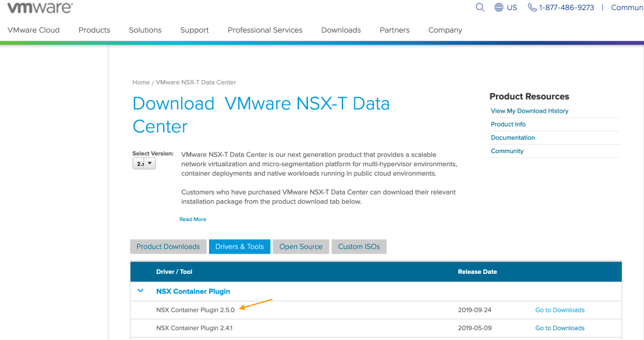The image size is (644, 340).
Task: Switch to the Open Source tab
Action: click(x=301, y=247)
